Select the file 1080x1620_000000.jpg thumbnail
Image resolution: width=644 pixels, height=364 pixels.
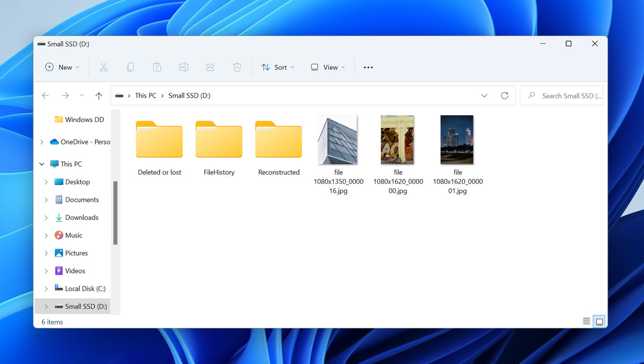pyautogui.click(x=398, y=140)
